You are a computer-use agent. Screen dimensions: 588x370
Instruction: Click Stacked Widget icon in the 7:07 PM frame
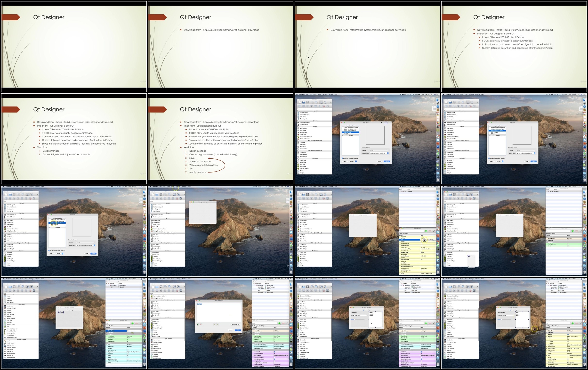point(298,261)
